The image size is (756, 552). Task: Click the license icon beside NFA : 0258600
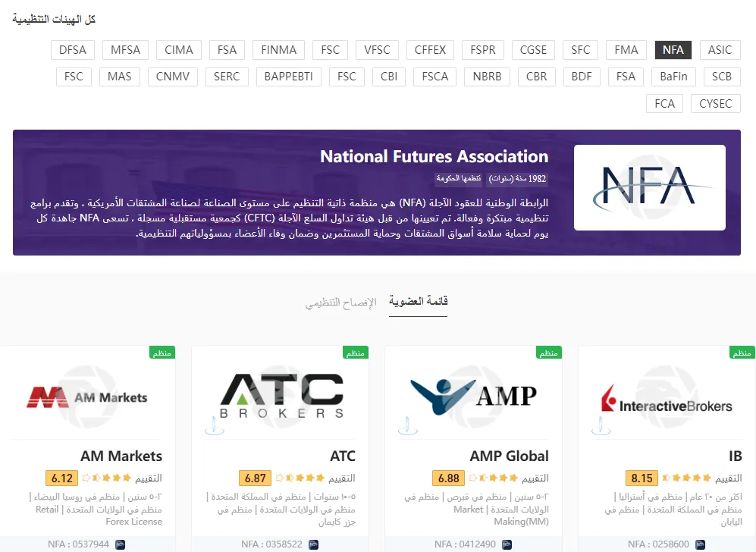click(700, 544)
